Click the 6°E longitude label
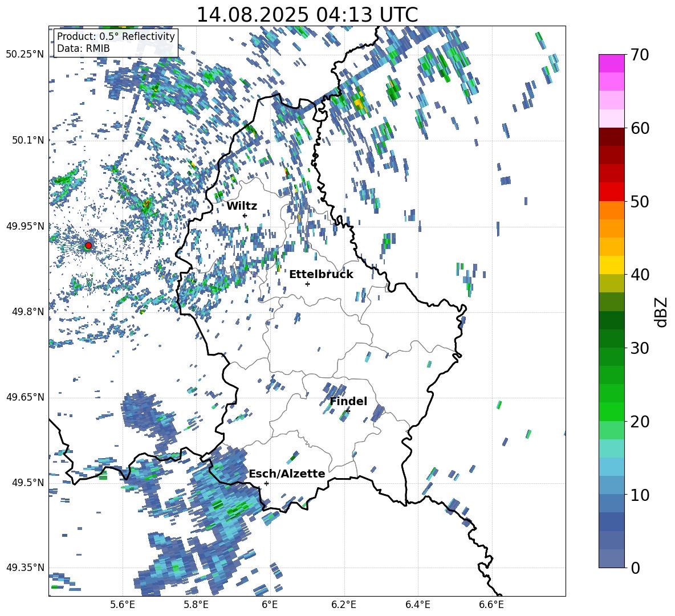Screen dimensions: 675x616 coord(270,605)
